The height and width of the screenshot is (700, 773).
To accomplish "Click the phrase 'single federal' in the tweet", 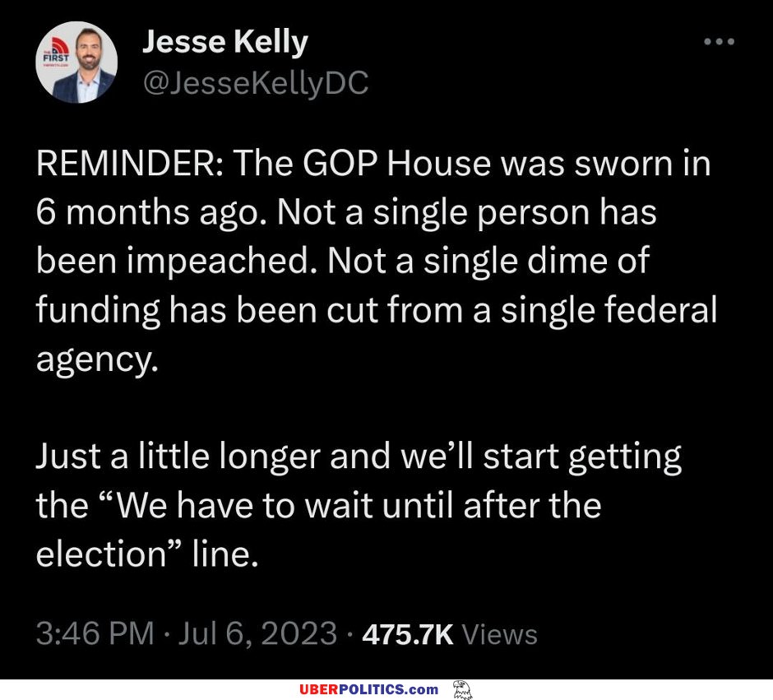I will [609, 310].
